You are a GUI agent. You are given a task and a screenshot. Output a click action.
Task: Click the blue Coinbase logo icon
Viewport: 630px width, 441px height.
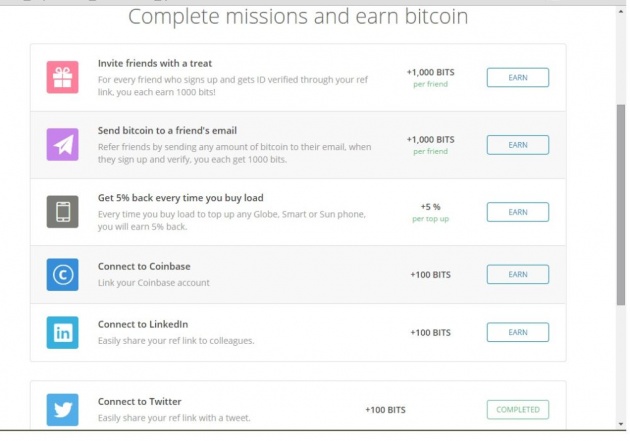pyautogui.click(x=62, y=275)
